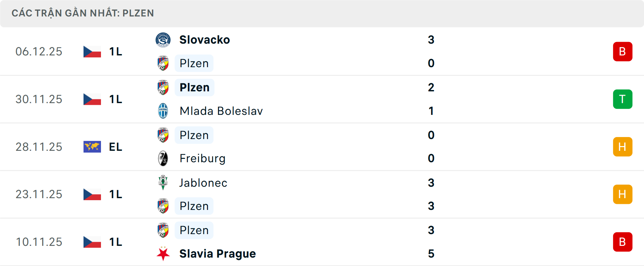
Task: Open the Mlada Boleslav team link
Action: pos(221,111)
